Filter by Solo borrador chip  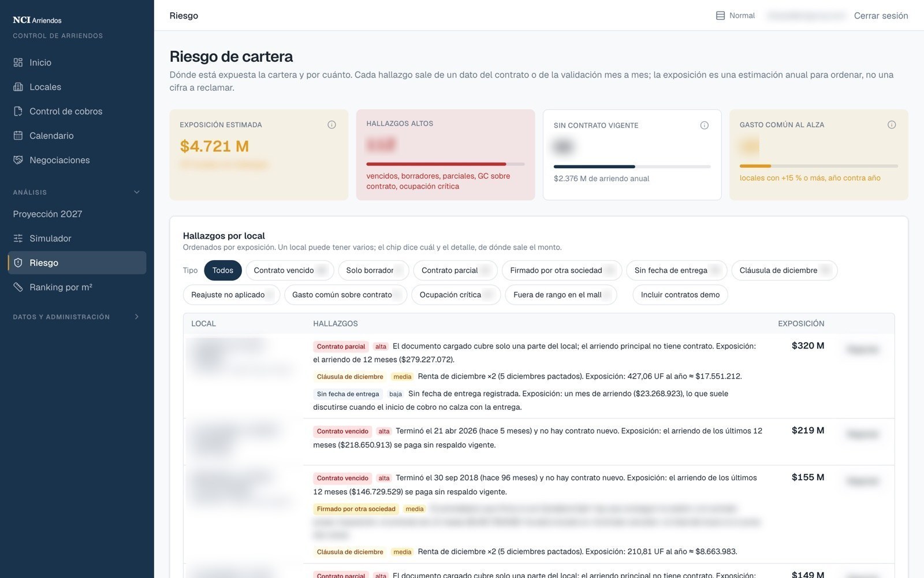373,271
